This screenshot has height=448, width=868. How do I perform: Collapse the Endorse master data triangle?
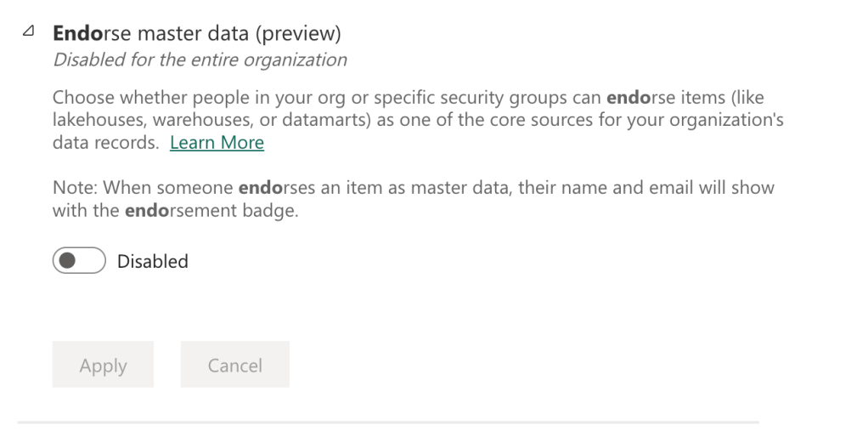(x=30, y=32)
